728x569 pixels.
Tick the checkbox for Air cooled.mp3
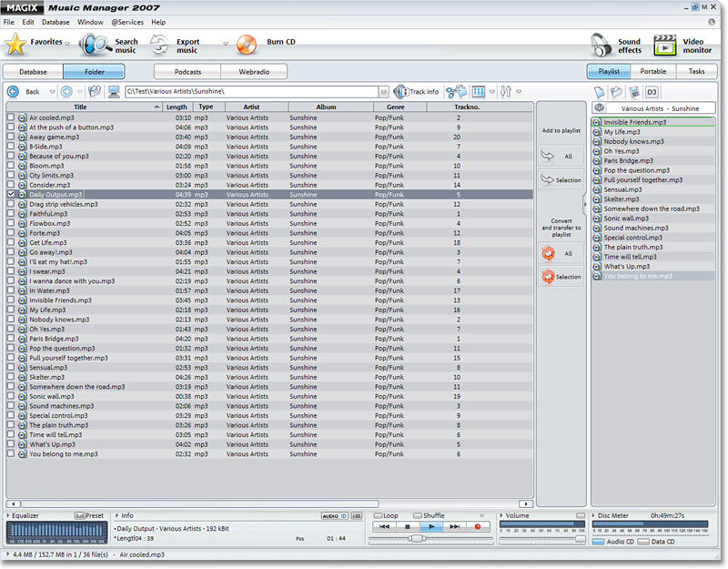tap(11, 117)
